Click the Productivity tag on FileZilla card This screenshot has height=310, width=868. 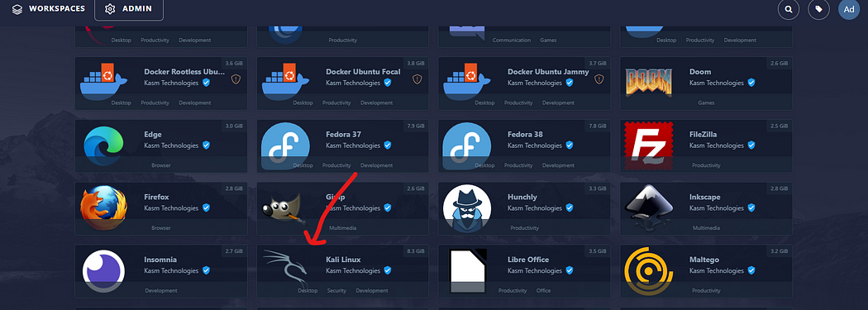(706, 165)
